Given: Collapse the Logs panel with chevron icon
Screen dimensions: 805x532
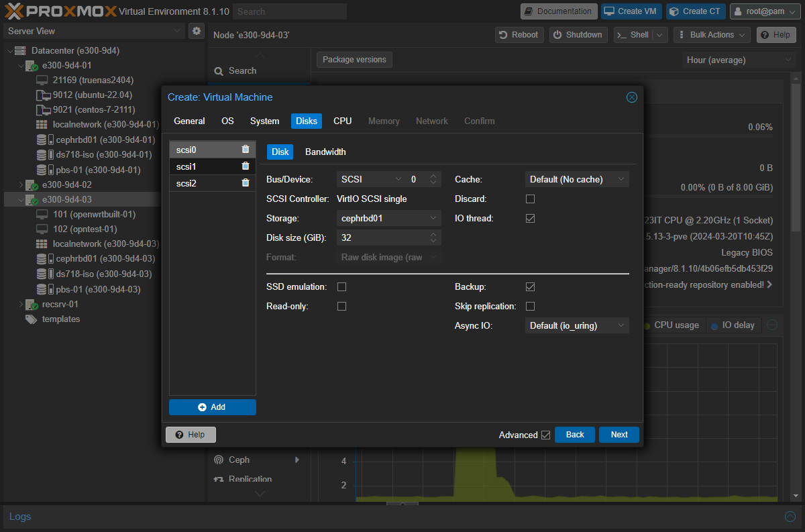Looking at the screenshot, I should pos(790,517).
